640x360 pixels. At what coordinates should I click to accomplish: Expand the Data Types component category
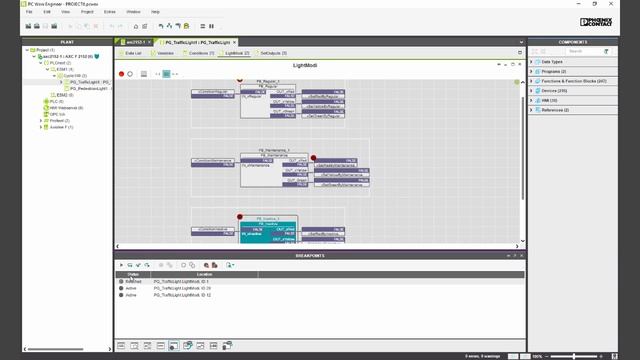(531, 62)
